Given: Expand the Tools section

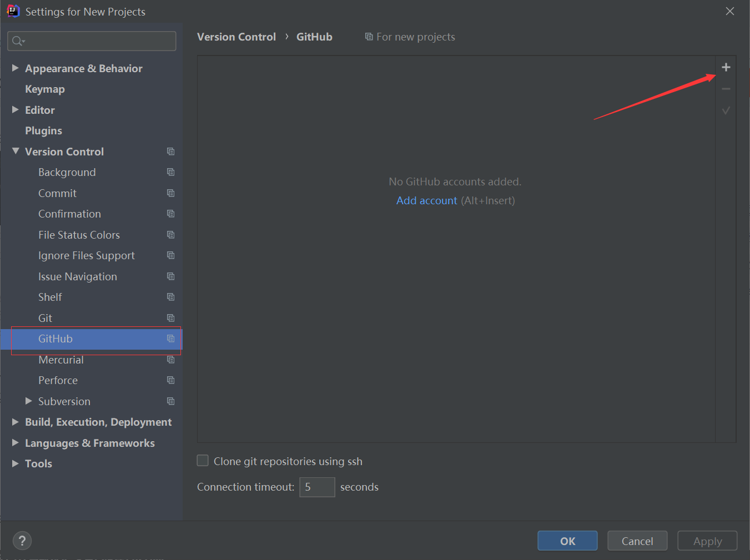Looking at the screenshot, I should (16, 463).
